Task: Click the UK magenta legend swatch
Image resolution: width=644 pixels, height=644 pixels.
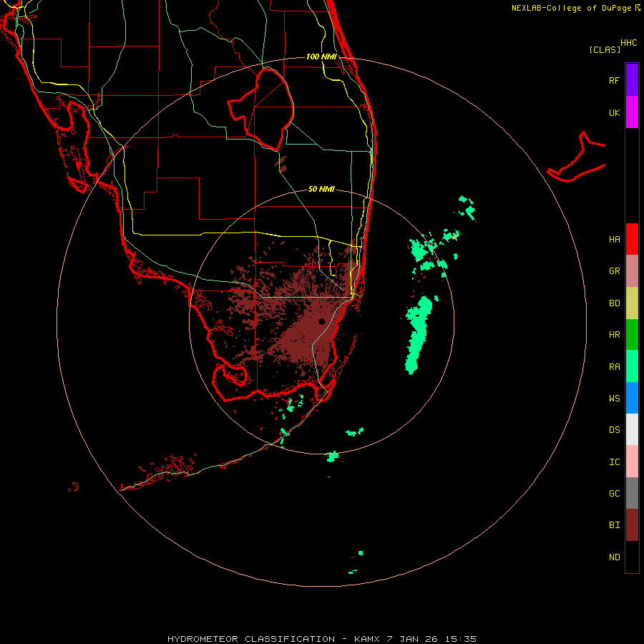Action: [x=632, y=112]
